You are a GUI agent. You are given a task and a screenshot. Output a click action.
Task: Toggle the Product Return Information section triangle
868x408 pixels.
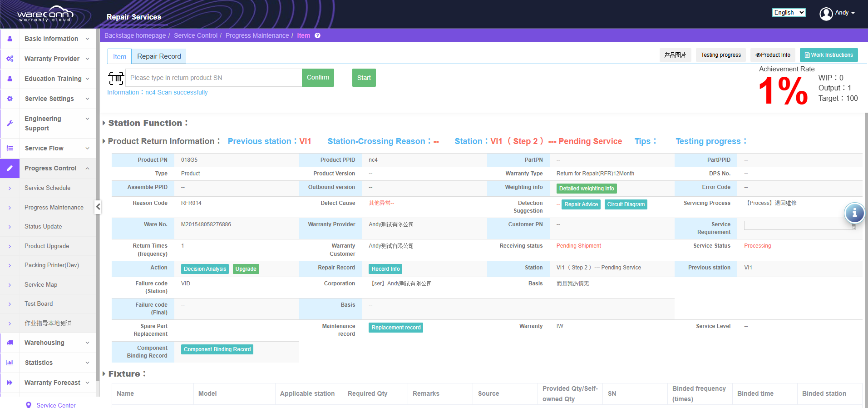click(x=104, y=141)
